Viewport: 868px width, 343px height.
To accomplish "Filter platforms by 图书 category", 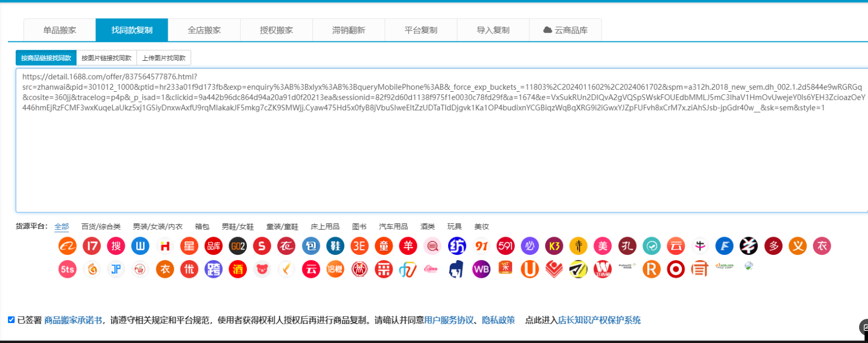I will point(360,227).
